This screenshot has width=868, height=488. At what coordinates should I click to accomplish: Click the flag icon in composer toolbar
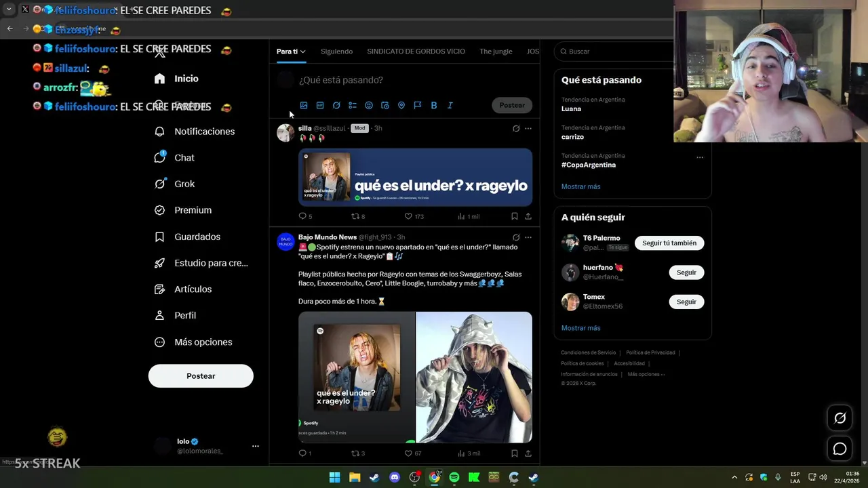pos(418,105)
